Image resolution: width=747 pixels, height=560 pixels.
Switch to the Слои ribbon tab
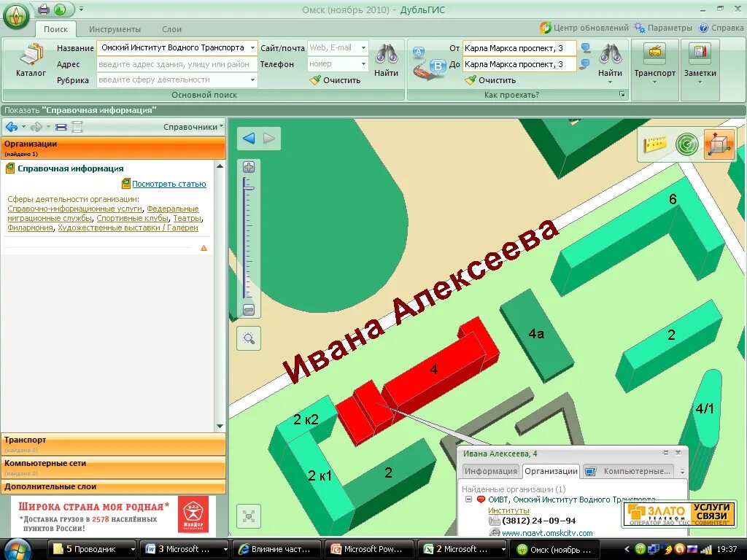coord(171,29)
